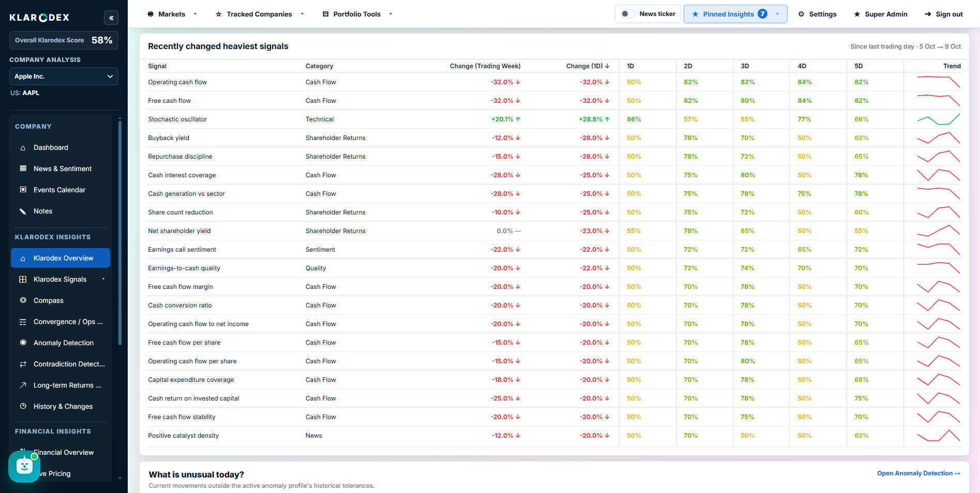Click the Sign out arrow icon
The width and height of the screenshot is (980, 493).
point(928,14)
